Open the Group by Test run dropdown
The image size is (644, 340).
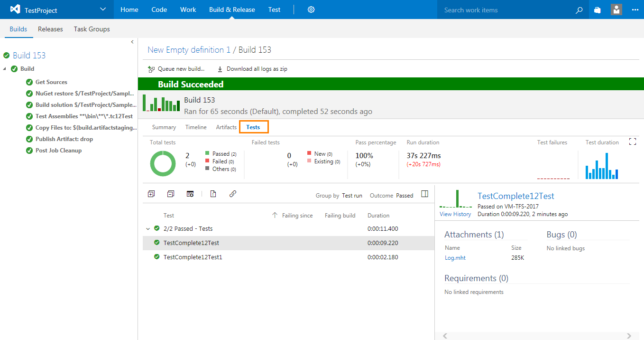click(351, 196)
